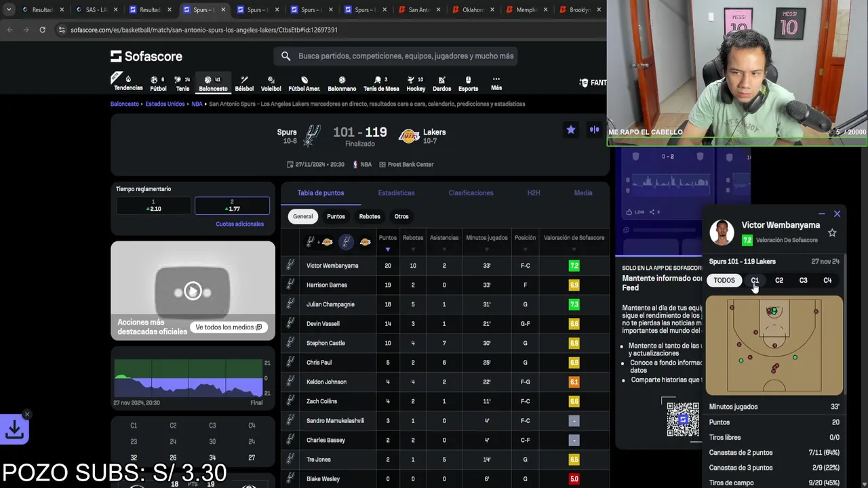This screenshot has height=488, width=868.
Task: Open the Dardos section
Action: tap(441, 83)
